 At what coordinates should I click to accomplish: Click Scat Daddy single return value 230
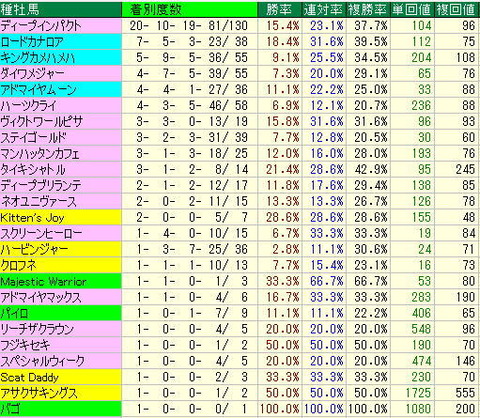(421, 378)
